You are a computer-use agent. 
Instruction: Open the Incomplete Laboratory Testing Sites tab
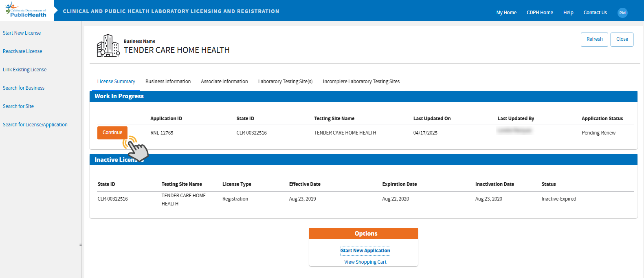click(x=361, y=82)
